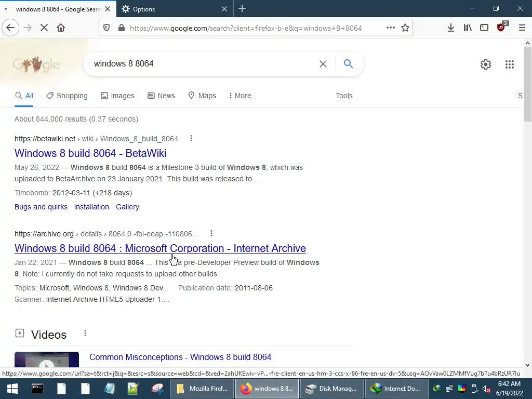Screen dimensions: 532x399
Task: Open the Bugs and quirks sitelink
Action: click(41, 207)
